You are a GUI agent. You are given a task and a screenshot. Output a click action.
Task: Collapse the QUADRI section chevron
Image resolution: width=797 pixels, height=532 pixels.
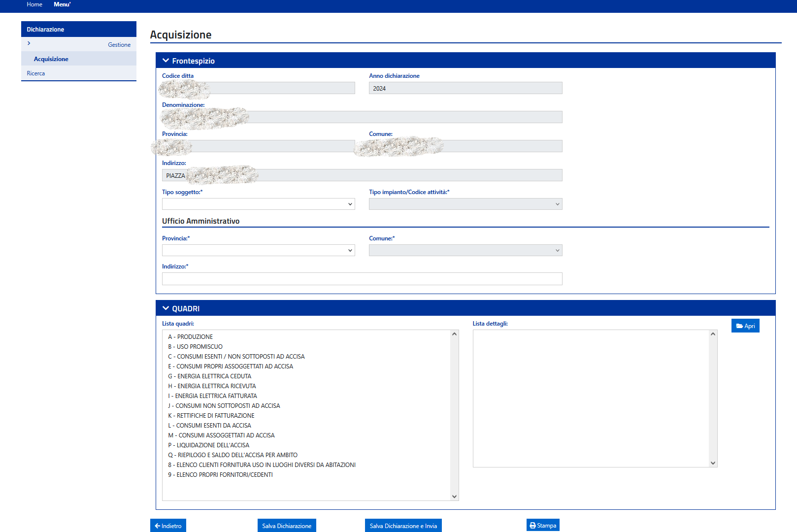click(x=166, y=308)
